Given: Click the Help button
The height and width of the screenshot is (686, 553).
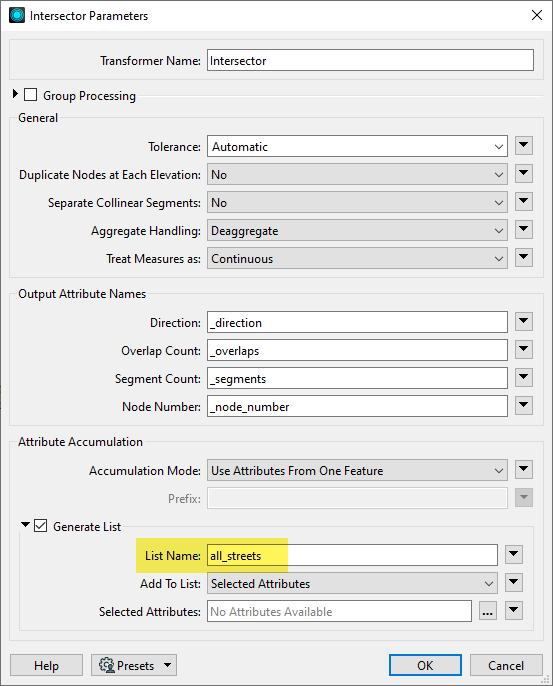Looking at the screenshot, I should point(46,665).
